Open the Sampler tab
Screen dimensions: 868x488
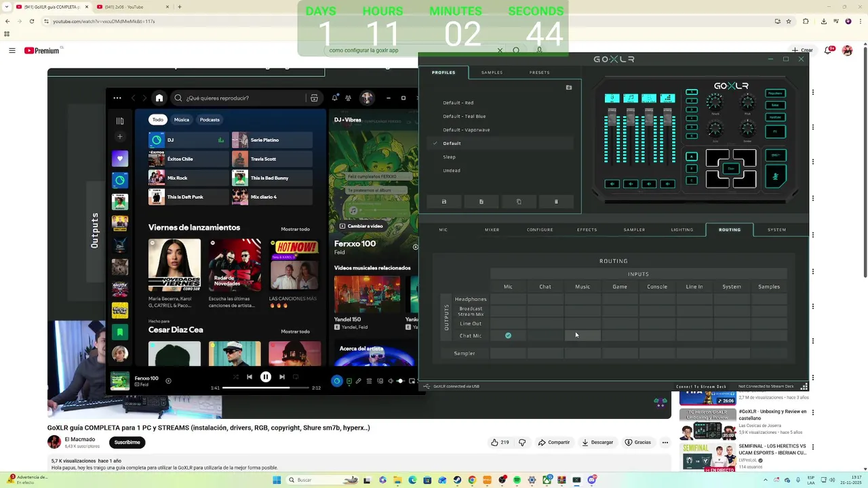635,230
